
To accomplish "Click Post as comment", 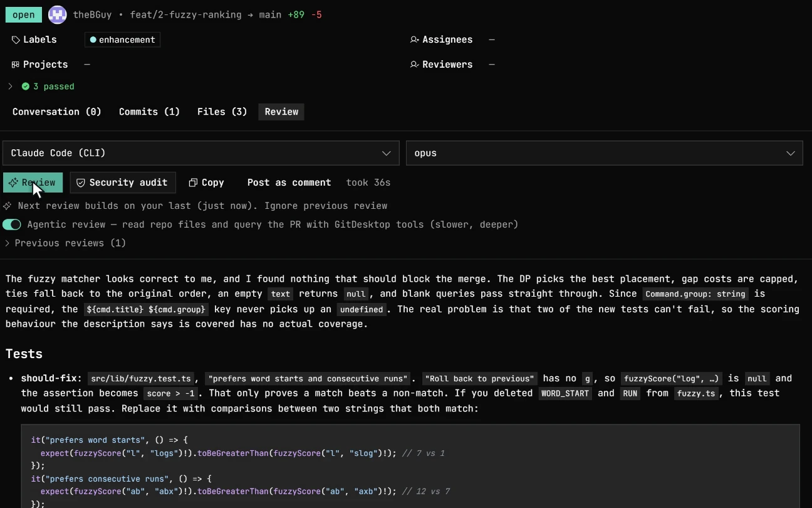I will click(289, 183).
